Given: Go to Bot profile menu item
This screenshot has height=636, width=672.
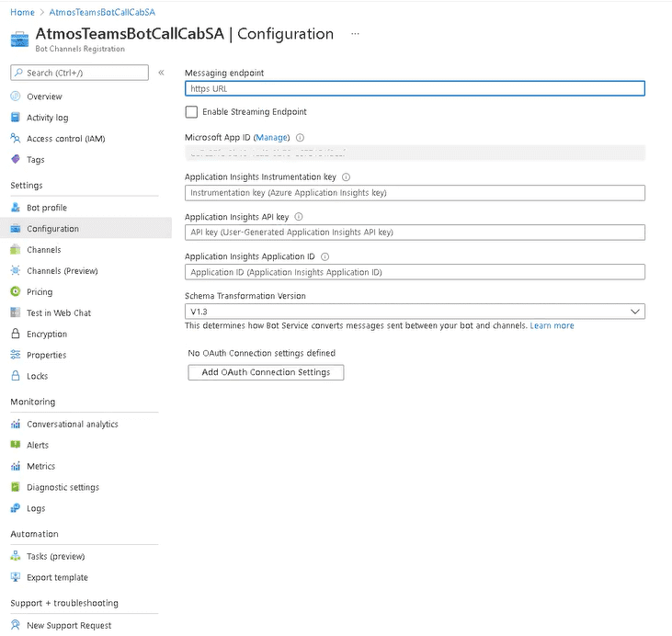Looking at the screenshot, I should (x=47, y=208).
